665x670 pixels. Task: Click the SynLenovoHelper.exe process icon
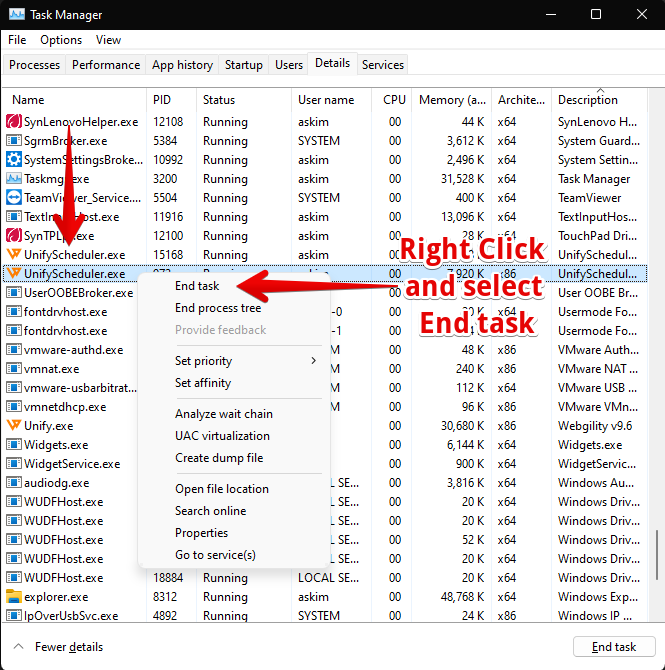pos(14,122)
